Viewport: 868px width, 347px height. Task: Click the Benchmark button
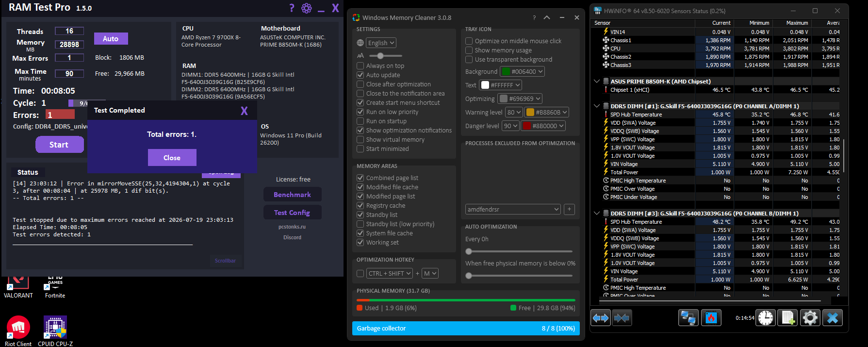click(x=293, y=195)
